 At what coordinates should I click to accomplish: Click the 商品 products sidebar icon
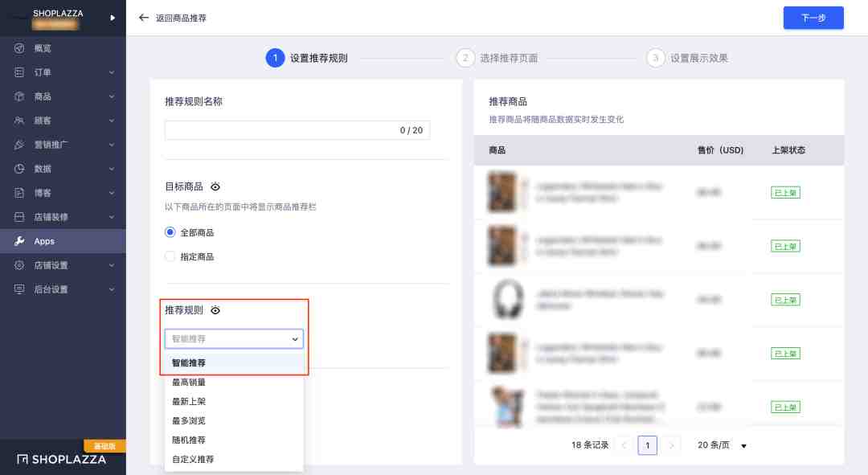[x=19, y=96]
